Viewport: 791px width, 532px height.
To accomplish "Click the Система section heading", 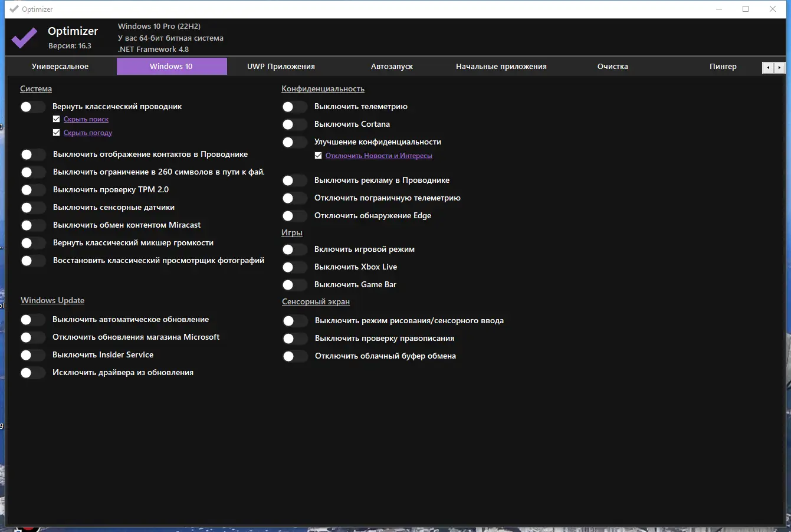I will 36,89.
